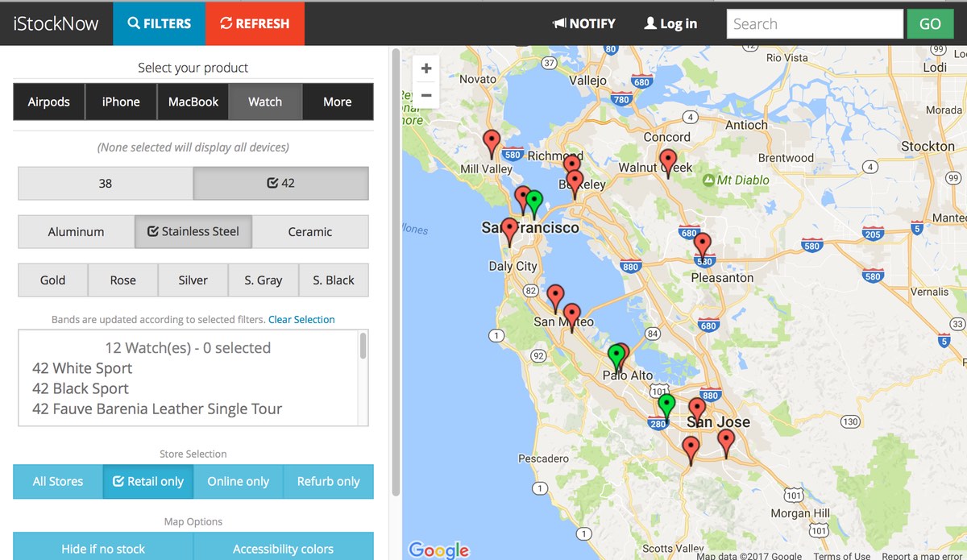Open the iStockNow home logo
Screen dimensions: 967x560
pos(56,23)
